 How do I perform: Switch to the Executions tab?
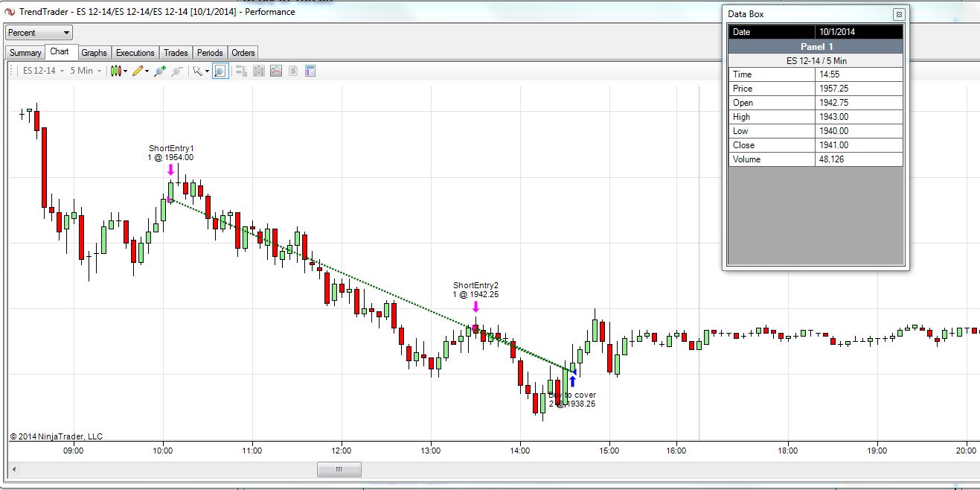point(135,53)
